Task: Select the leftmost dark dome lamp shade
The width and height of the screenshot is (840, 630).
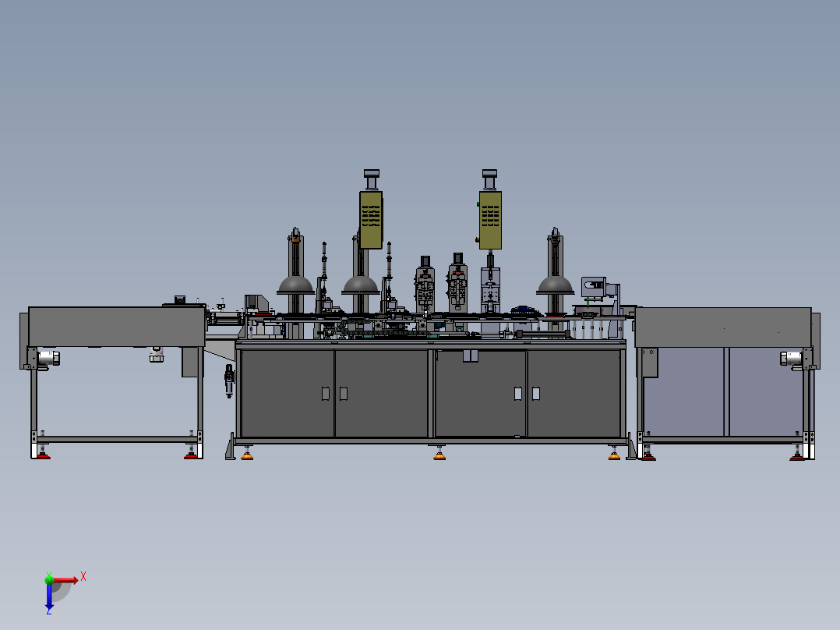Action: (295, 285)
